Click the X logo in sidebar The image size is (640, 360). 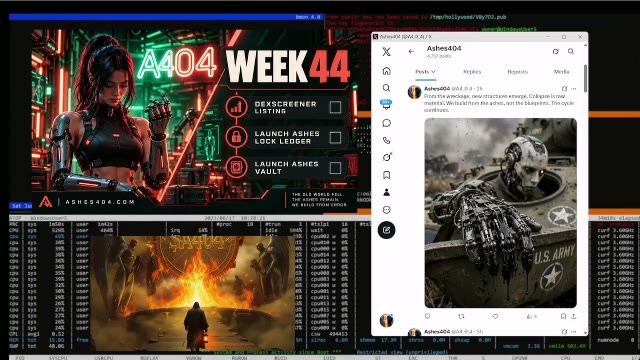click(386, 51)
